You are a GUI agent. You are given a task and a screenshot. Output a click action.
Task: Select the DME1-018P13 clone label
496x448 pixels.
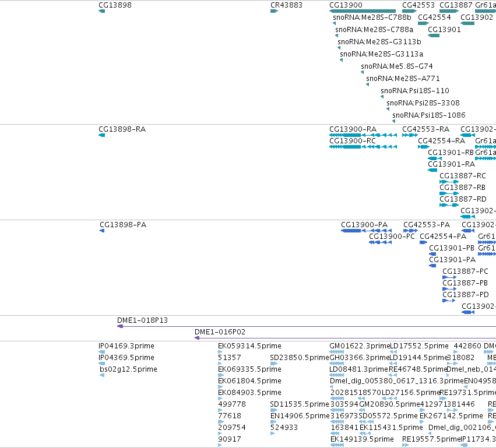pyautogui.click(x=142, y=320)
